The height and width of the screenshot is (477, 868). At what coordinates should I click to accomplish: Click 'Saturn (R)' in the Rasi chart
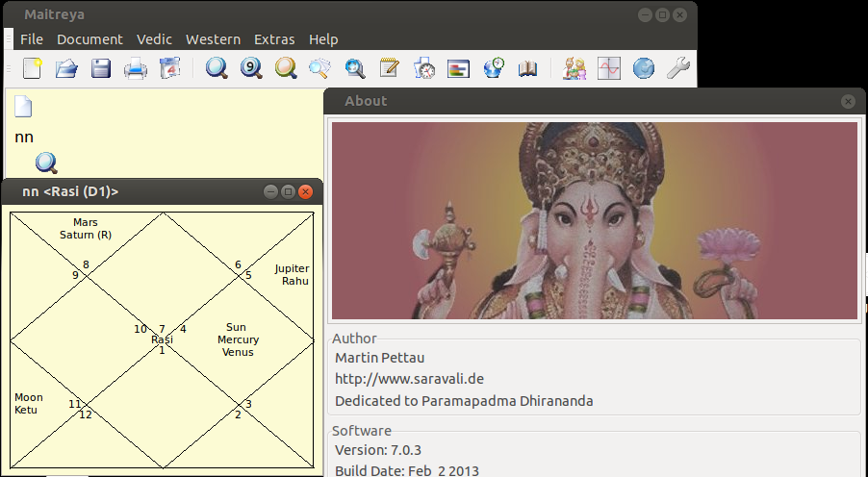tap(86, 236)
